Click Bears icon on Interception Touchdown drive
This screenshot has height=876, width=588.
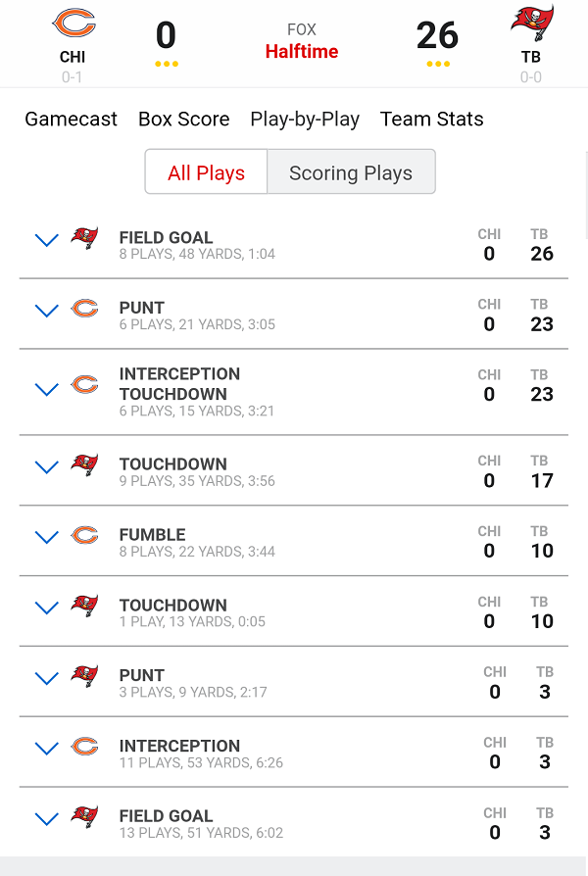84,384
